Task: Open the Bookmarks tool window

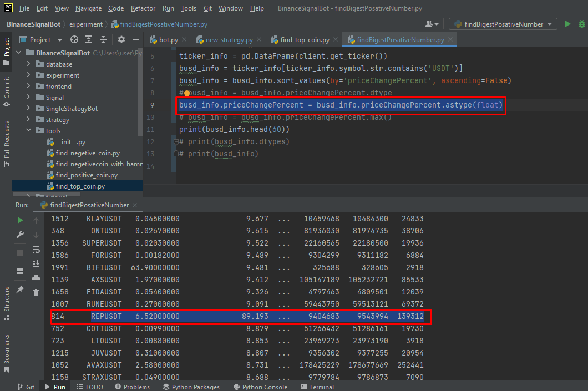Action: [x=6, y=353]
